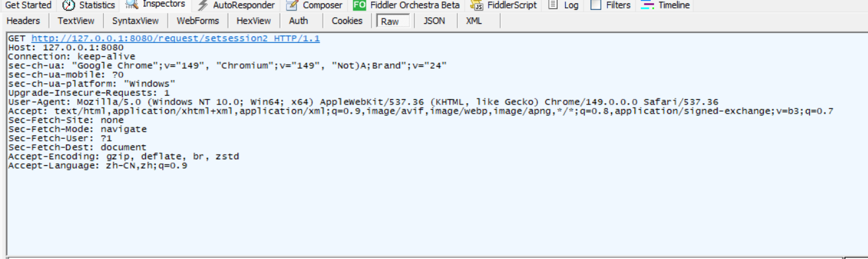
Task: Click the Upgrade-Insecure-Requests: 1 line
Action: 88,93
